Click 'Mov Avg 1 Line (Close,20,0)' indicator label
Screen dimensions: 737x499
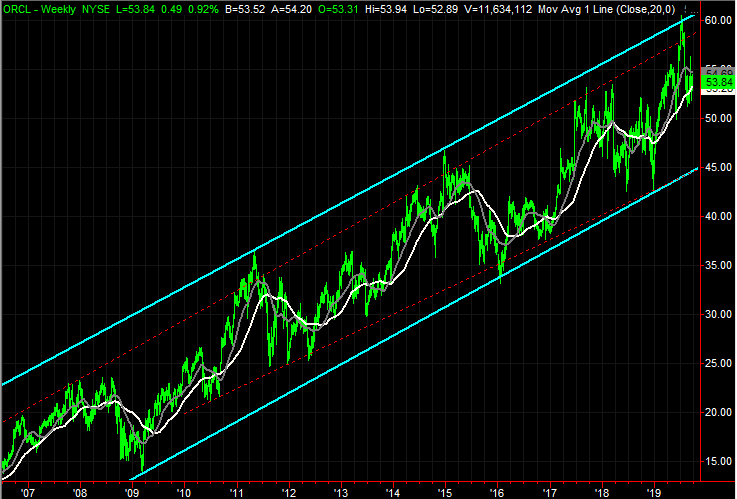pos(606,9)
